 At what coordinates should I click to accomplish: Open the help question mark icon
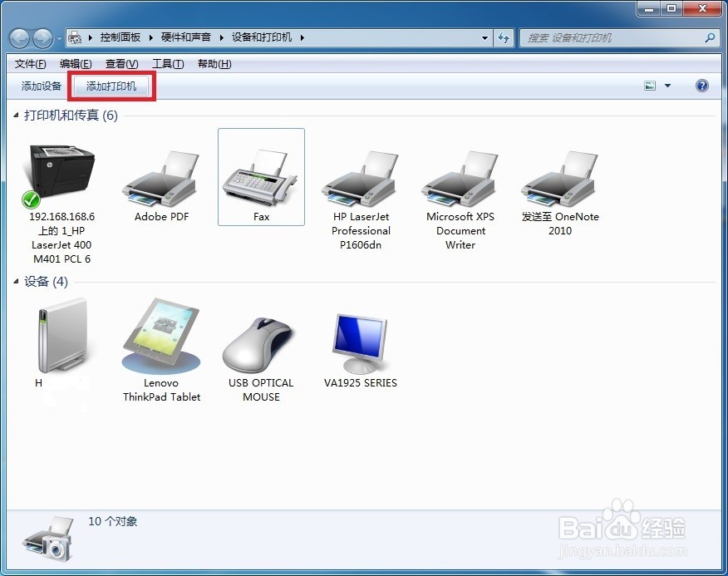[x=702, y=86]
